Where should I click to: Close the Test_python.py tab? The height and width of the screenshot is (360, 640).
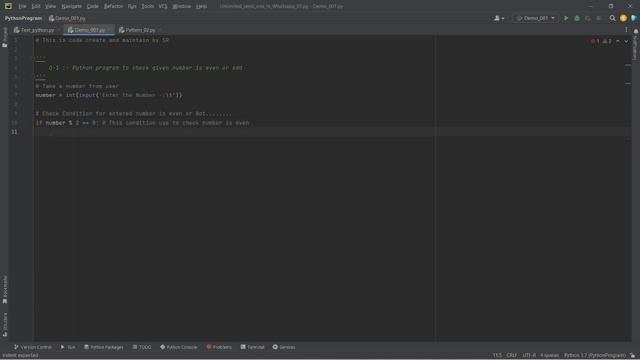click(59, 30)
